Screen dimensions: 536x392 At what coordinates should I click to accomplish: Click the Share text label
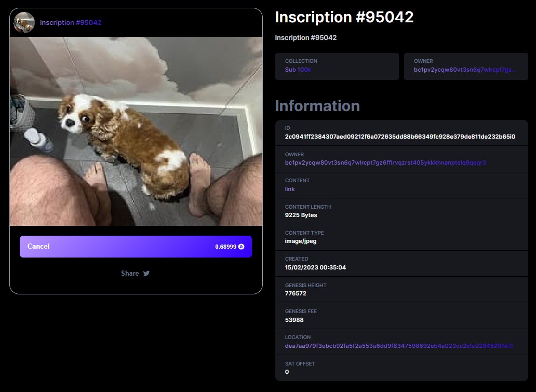pyautogui.click(x=130, y=273)
